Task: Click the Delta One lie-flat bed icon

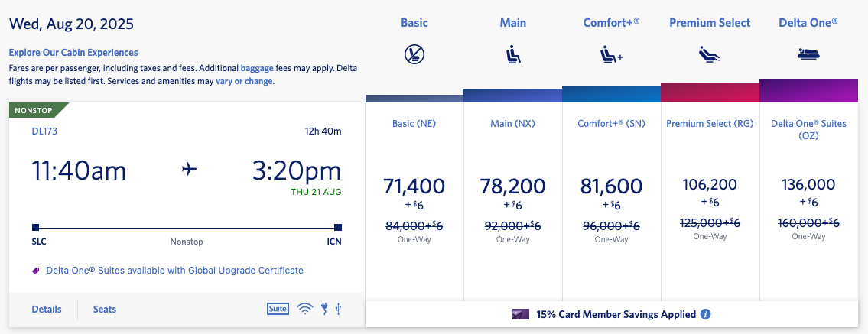Action: [808, 54]
